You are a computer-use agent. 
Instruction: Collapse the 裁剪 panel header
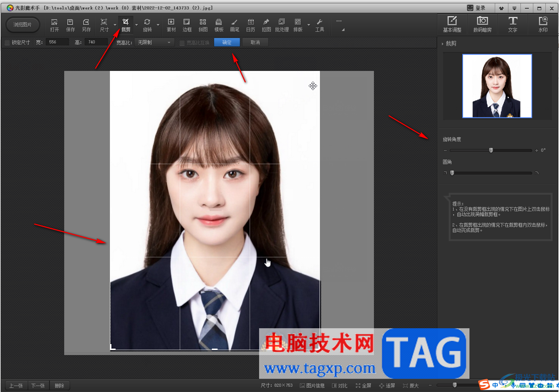pos(443,44)
